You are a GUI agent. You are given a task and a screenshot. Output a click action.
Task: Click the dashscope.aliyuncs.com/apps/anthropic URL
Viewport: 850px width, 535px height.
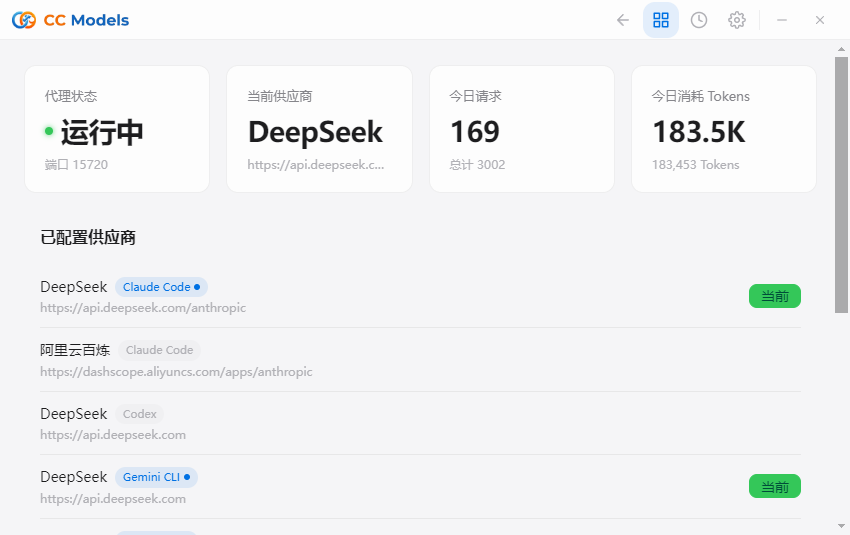pos(176,372)
